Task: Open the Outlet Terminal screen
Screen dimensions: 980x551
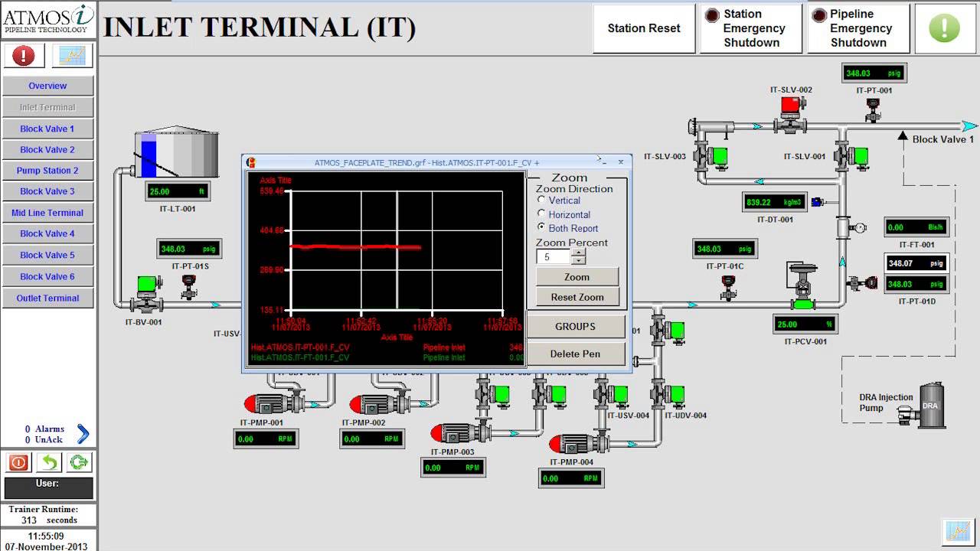Action: pos(48,298)
